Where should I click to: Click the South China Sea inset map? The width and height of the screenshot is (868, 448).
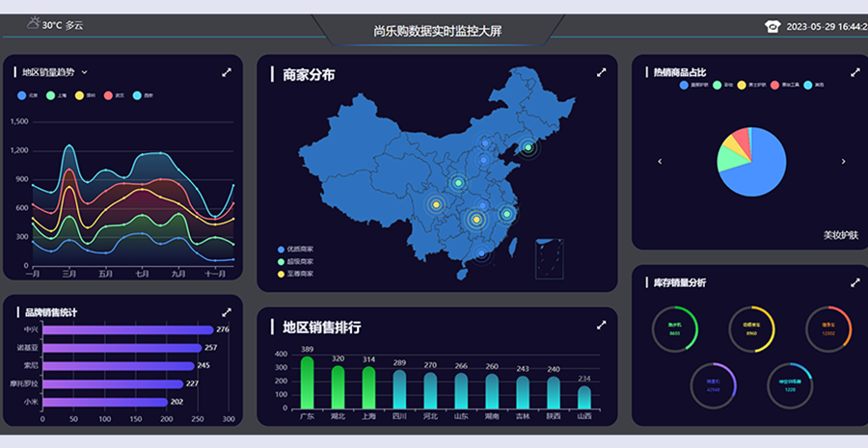pos(549,259)
